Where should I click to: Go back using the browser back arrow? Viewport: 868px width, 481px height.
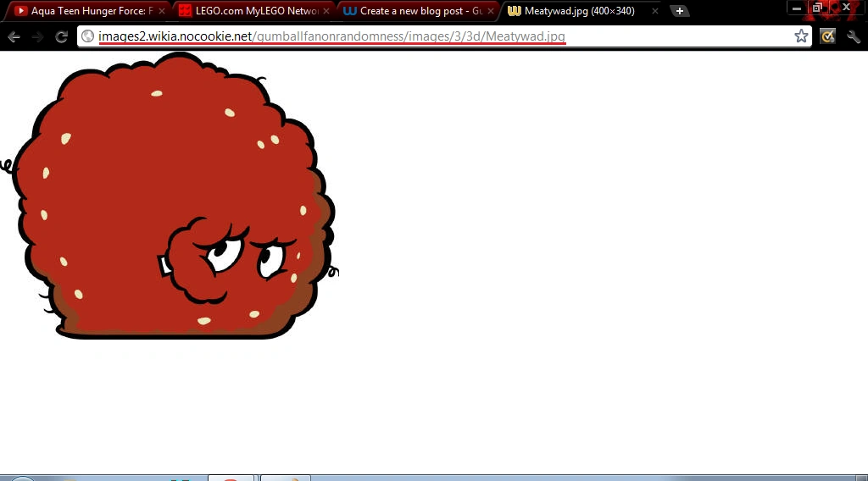[x=14, y=37]
